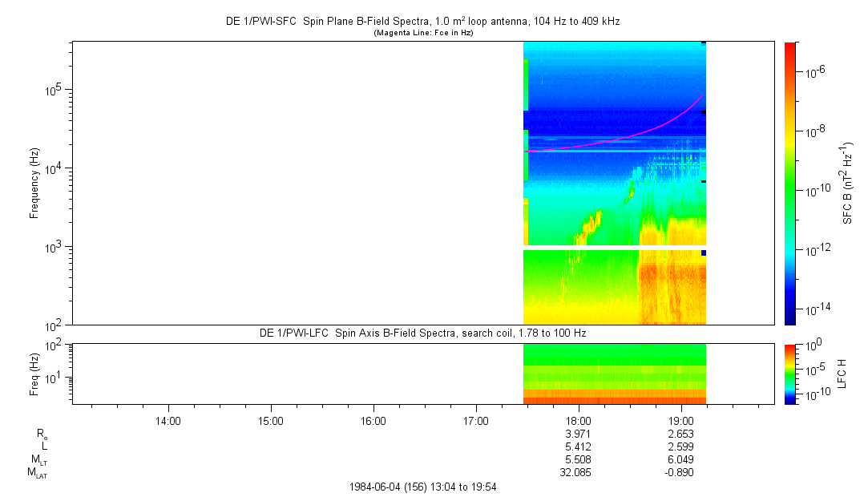Click the LFC H colorbar label

[x=842, y=374]
